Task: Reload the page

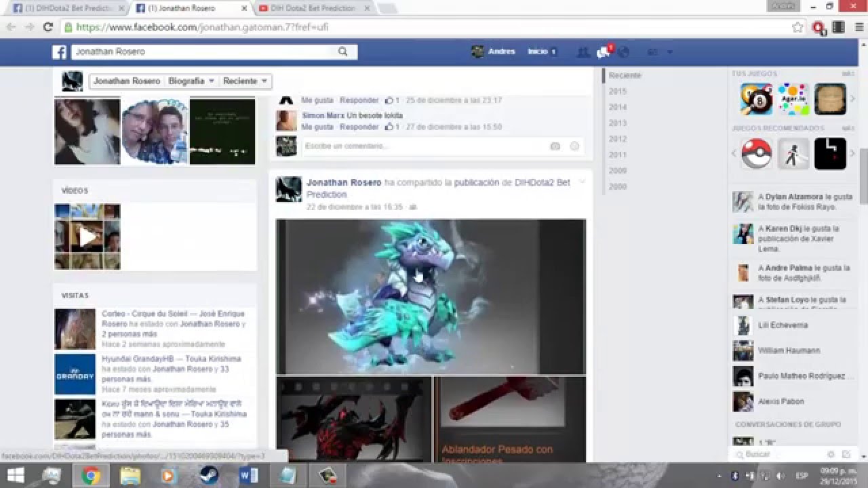Action: point(47,27)
